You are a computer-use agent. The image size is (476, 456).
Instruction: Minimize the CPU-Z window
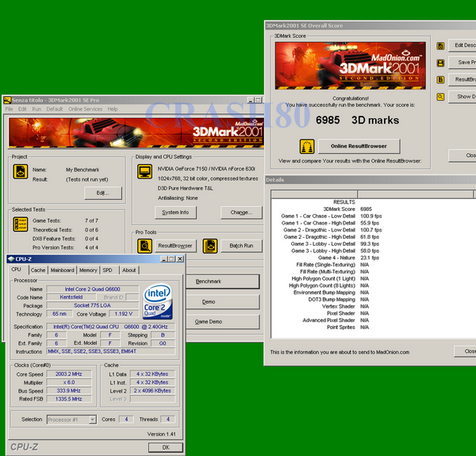tap(164, 259)
